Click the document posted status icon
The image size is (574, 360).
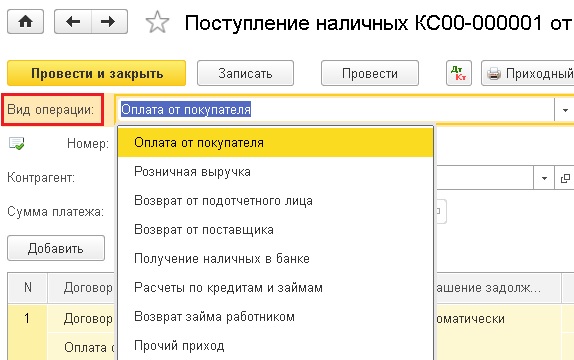pos(16,143)
